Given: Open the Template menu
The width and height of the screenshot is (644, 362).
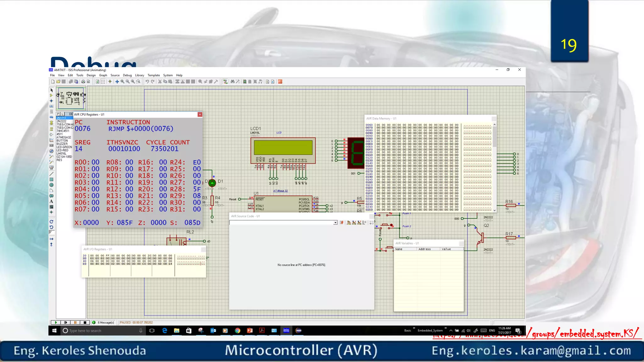Looking at the screenshot, I should click(x=154, y=75).
